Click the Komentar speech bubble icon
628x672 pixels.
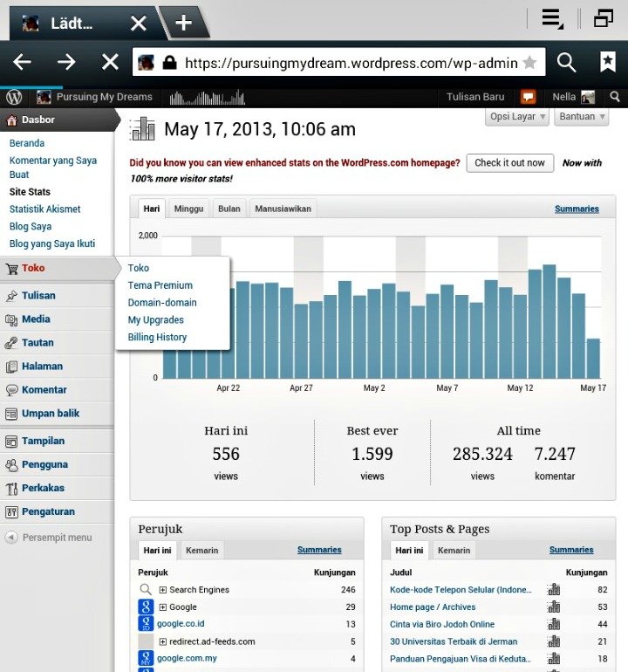[11, 390]
